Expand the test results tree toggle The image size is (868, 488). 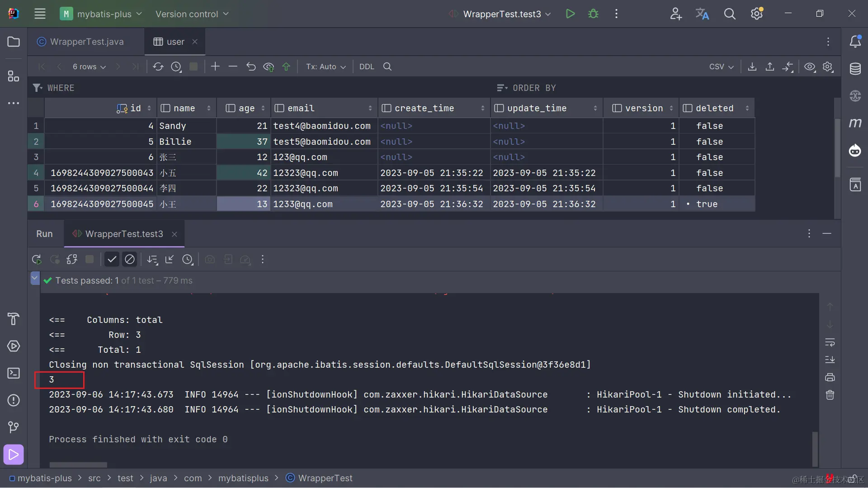click(x=35, y=278)
